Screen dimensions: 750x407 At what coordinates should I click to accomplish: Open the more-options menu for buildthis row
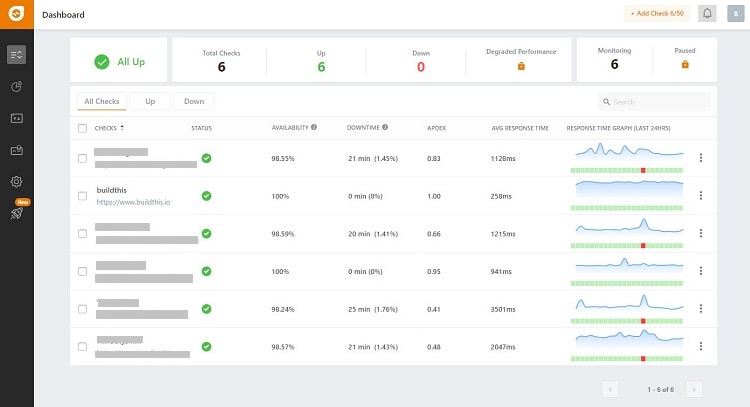tap(701, 196)
